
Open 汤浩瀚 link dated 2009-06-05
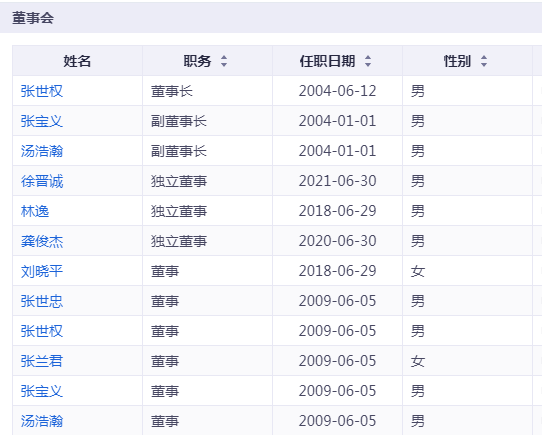point(42,421)
